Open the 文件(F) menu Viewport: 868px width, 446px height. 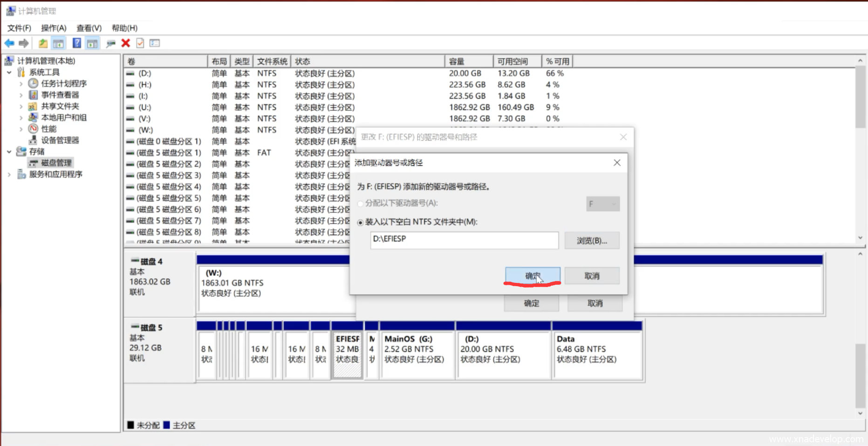19,28
